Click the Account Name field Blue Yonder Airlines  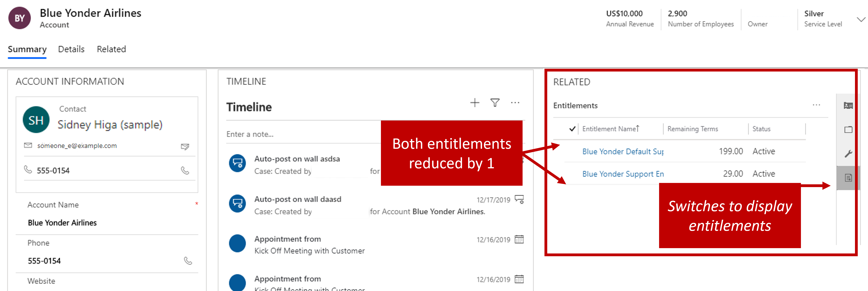click(x=62, y=223)
